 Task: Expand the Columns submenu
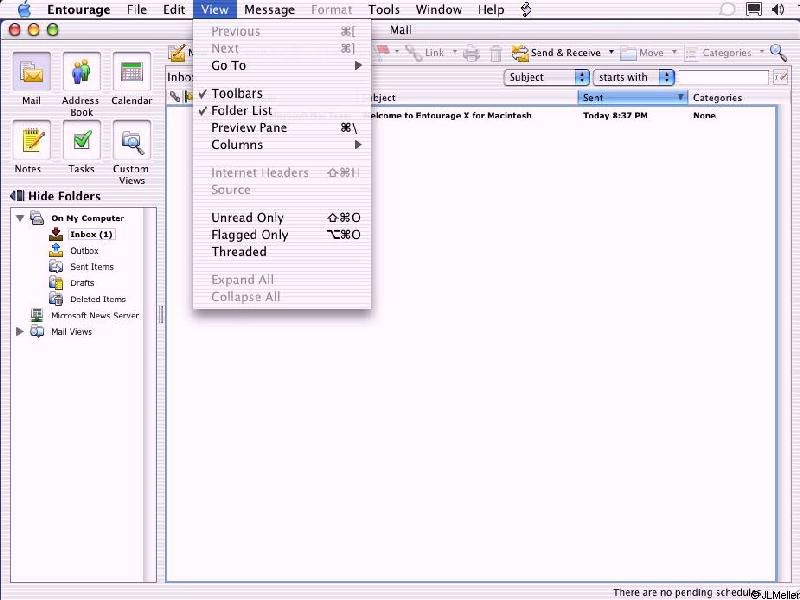click(x=282, y=145)
